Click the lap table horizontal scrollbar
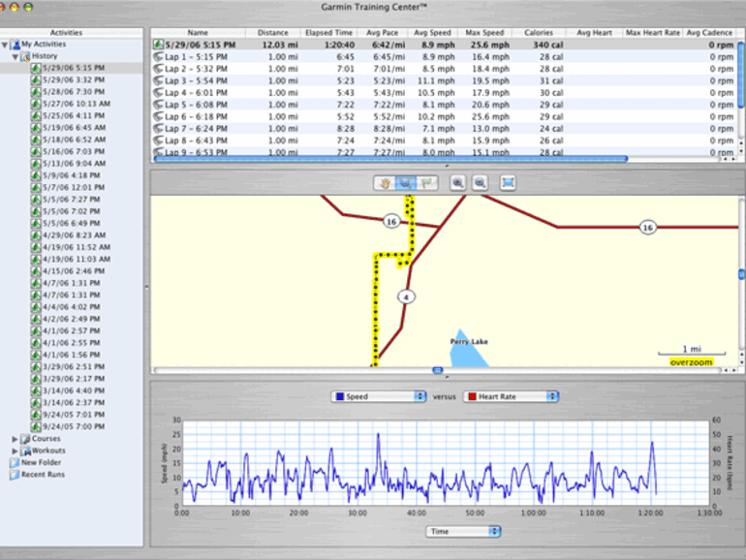This screenshot has width=746, height=560. [388, 159]
